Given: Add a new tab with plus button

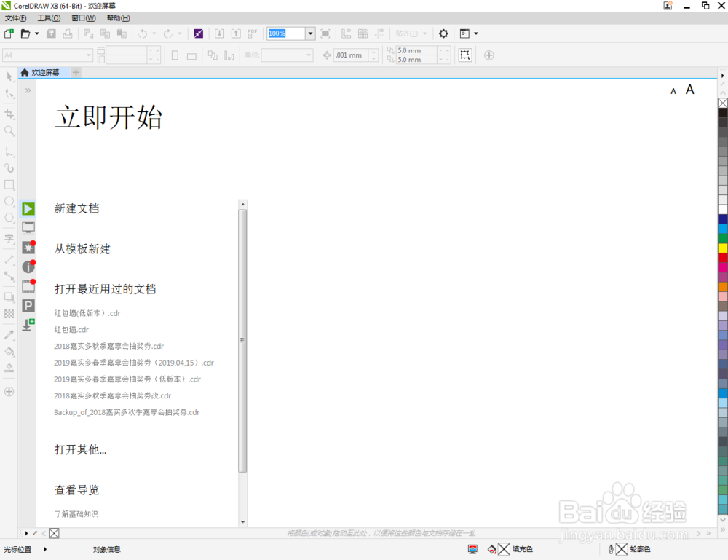Looking at the screenshot, I should click(76, 72).
